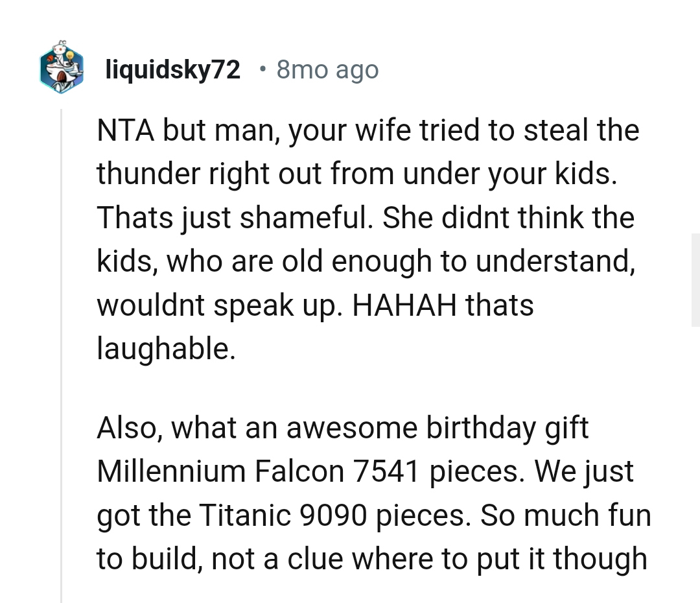Tap the final line 'to build, not a clue'

click(x=372, y=558)
